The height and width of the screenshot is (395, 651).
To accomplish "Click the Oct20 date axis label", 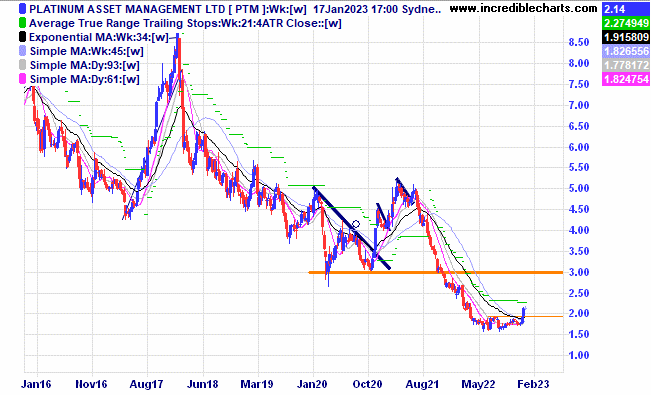I will (367, 384).
